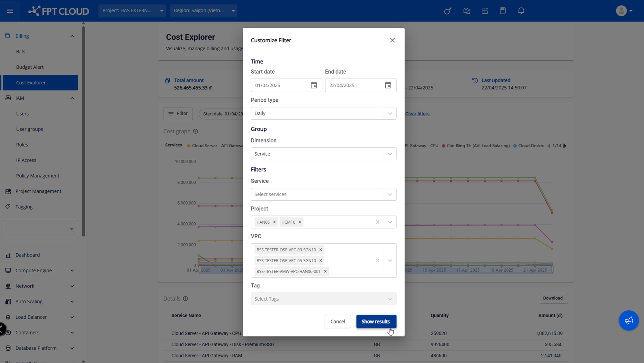Click the hamburger menu icon
Image resolution: width=644 pixels, height=363 pixels.
(10, 11)
